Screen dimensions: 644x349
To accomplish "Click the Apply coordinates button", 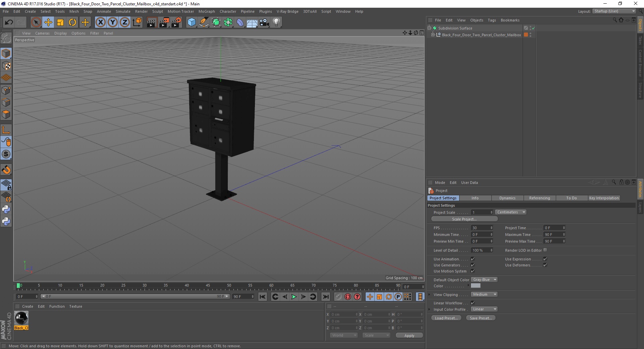I will 409,336.
